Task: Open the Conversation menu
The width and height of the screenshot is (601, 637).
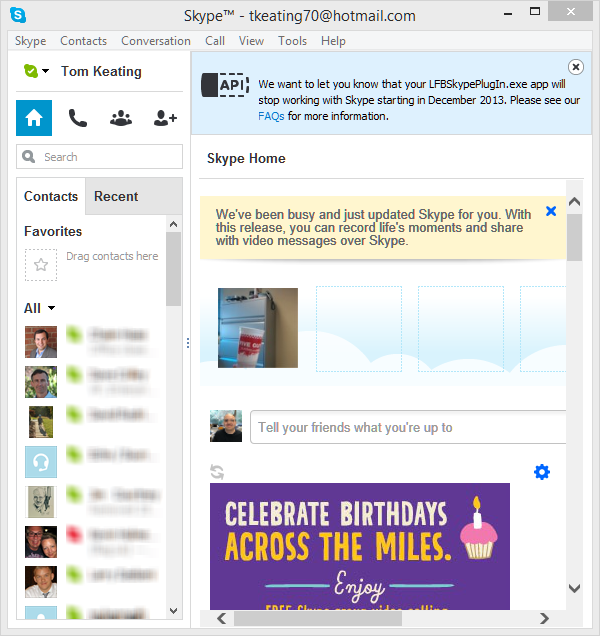Action: click(155, 41)
